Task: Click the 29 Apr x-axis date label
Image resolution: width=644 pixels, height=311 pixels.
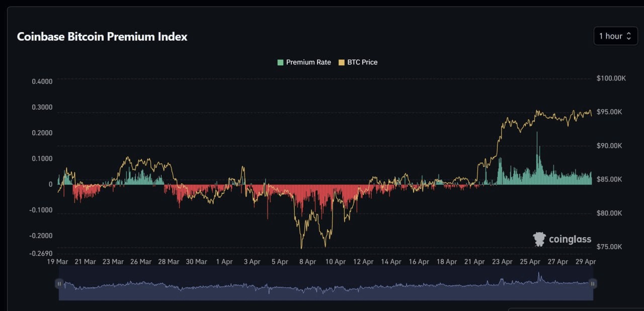Action: 586,262
